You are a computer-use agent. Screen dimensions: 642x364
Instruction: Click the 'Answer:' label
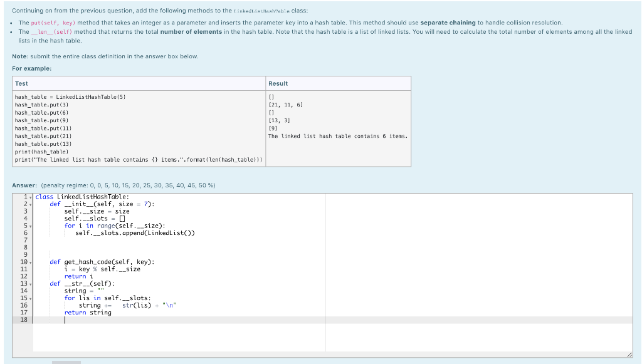[x=24, y=185]
